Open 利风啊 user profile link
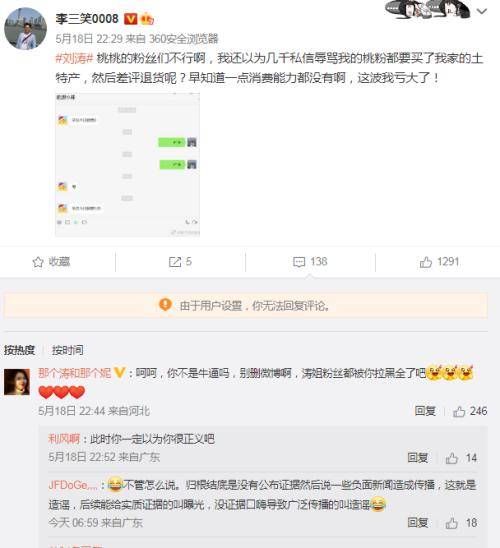500x548 pixels. (64, 439)
